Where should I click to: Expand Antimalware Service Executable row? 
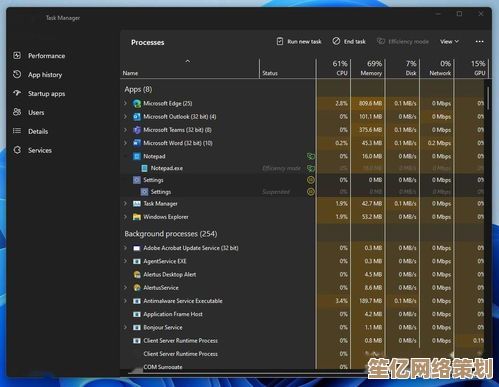tap(125, 301)
